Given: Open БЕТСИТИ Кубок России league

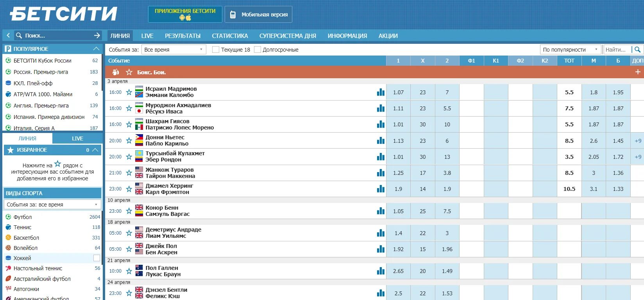Looking at the screenshot, I should pos(43,61).
